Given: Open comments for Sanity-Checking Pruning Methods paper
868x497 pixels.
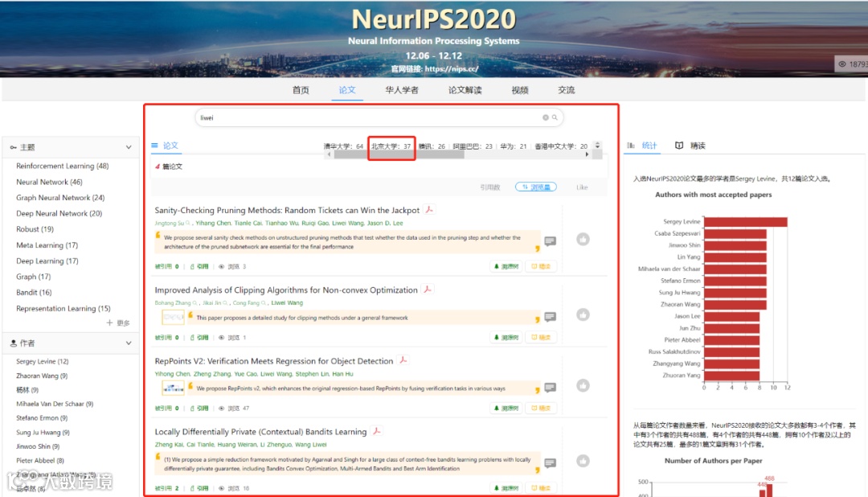Looking at the screenshot, I should tap(550, 241).
